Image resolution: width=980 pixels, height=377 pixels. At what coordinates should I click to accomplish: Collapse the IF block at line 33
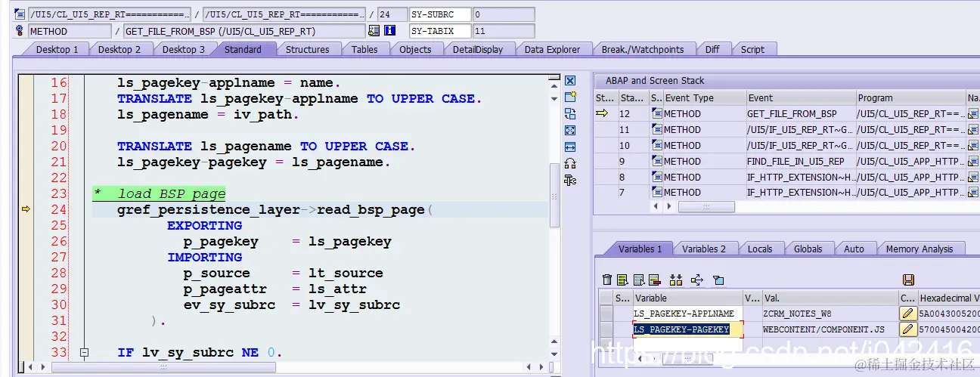(84, 353)
